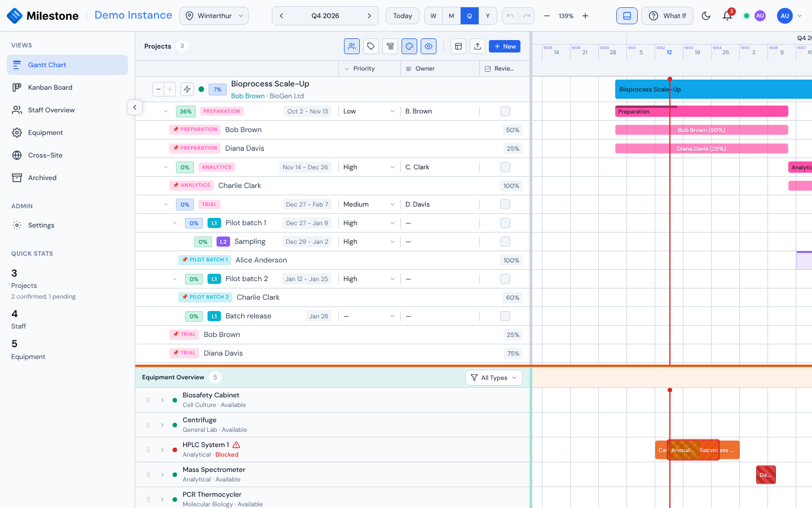This screenshot has height=508, width=812.
Task: Open notifications bell with badge
Action: pyautogui.click(x=727, y=16)
